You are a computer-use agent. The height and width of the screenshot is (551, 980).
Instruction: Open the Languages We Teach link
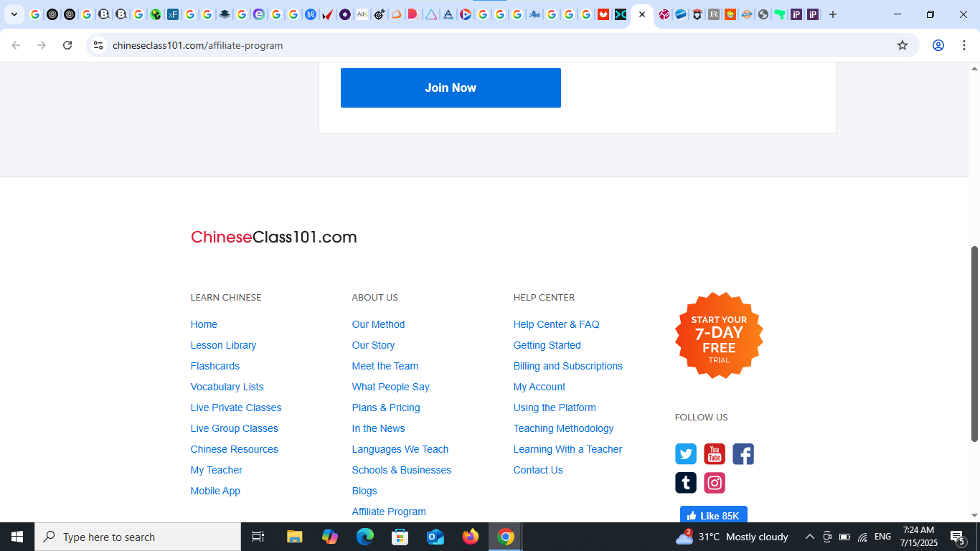pyautogui.click(x=400, y=449)
